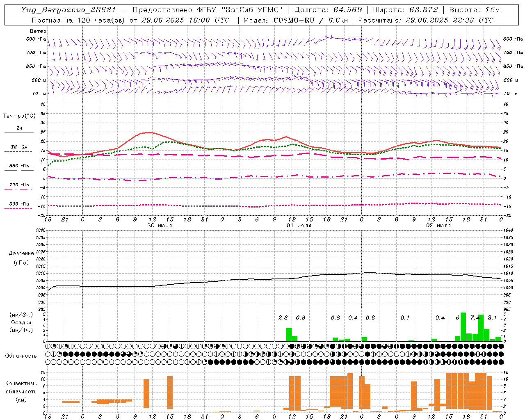Click the precipitation value 3.1
Image resolution: width=525 pixels, height=420 pixels.
tap(492, 317)
